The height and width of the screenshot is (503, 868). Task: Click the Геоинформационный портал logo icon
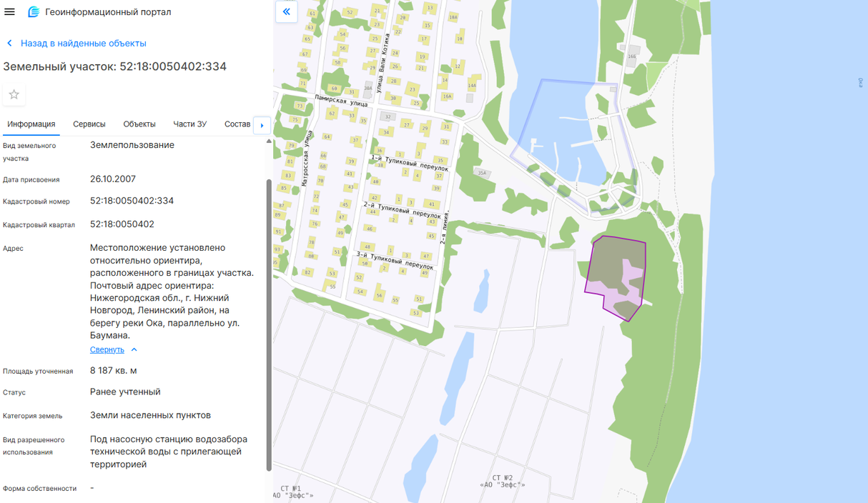pos(33,12)
